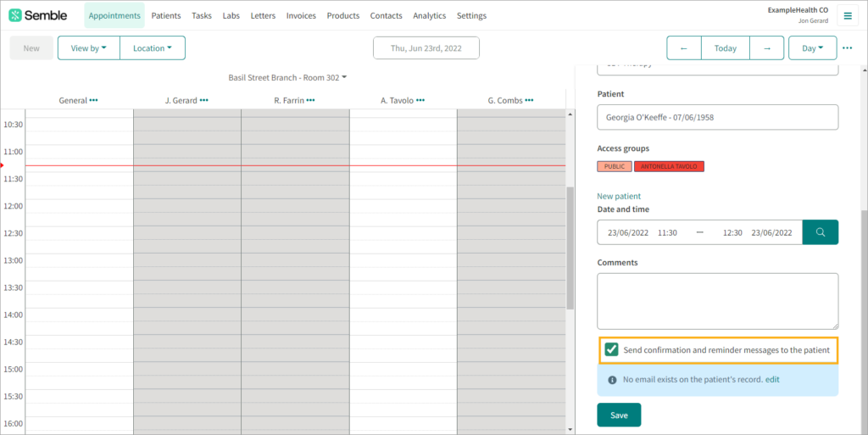Image resolution: width=868 pixels, height=435 pixels.
Task: Open the Labs tab
Action: 231,15
